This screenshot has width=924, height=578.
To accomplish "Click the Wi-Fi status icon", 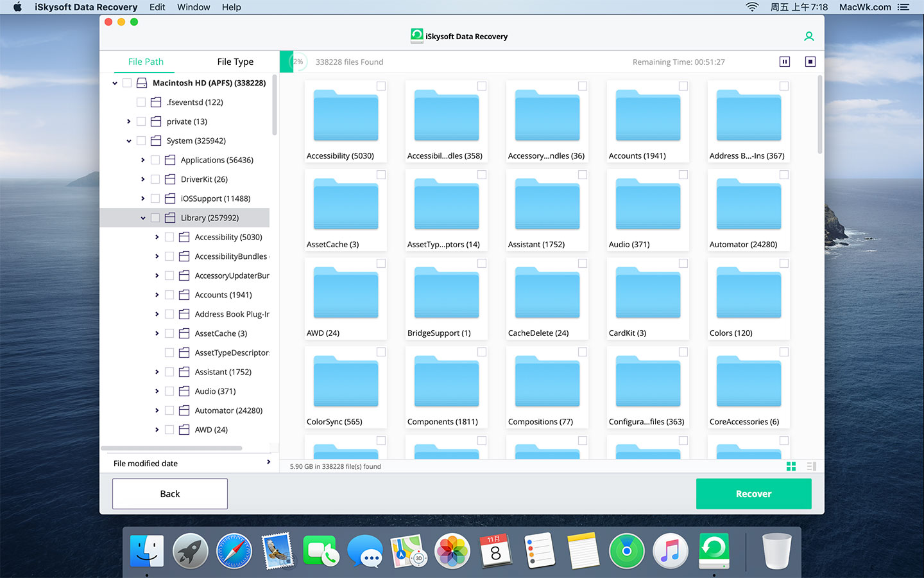I will tap(752, 7).
